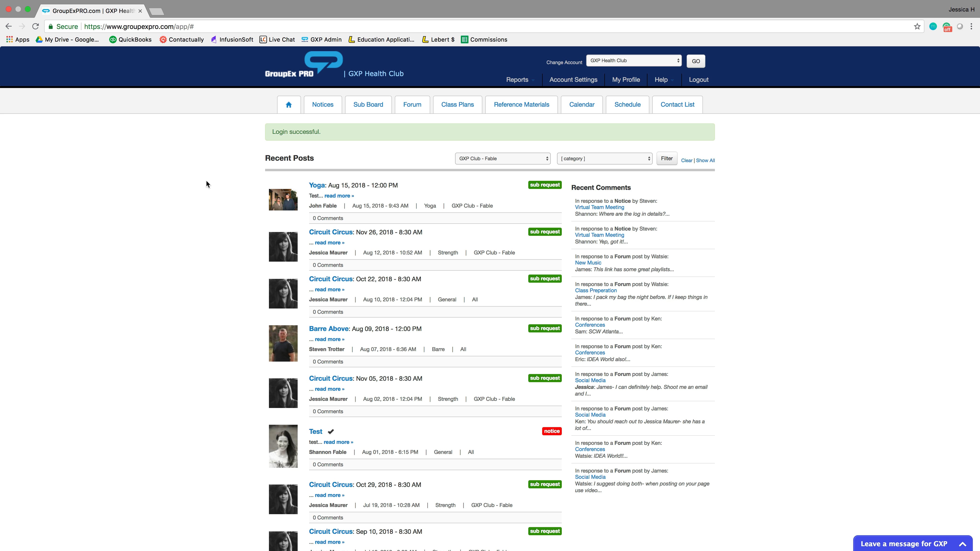Click John Fable's post thumbnail
This screenshot has width=980, height=551.
[x=283, y=200]
